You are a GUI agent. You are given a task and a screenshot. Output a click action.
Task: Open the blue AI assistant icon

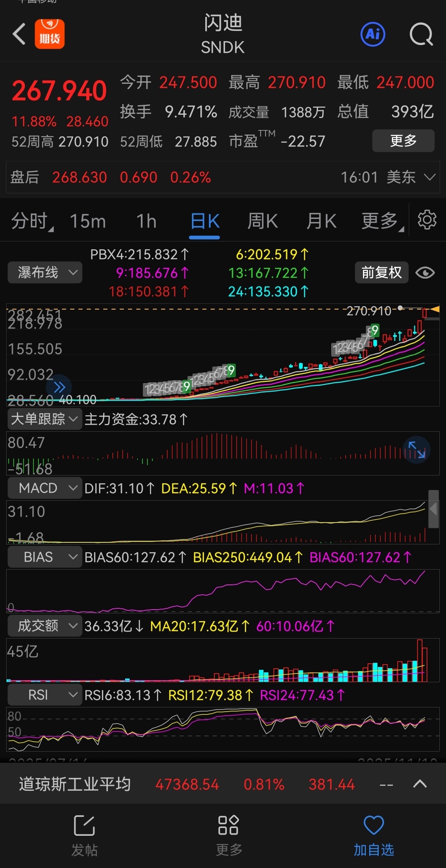click(x=373, y=34)
